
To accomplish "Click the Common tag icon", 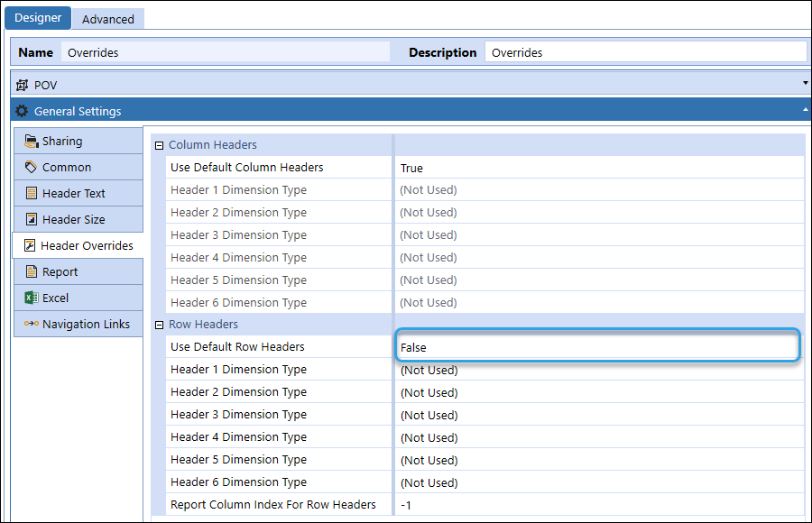I will (x=31, y=167).
